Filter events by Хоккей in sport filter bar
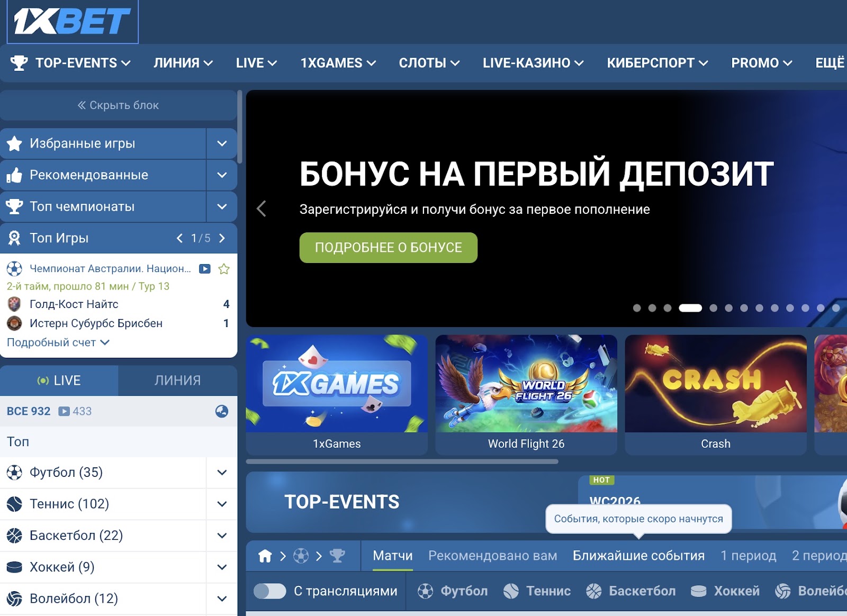This screenshot has width=847, height=616. tap(725, 591)
